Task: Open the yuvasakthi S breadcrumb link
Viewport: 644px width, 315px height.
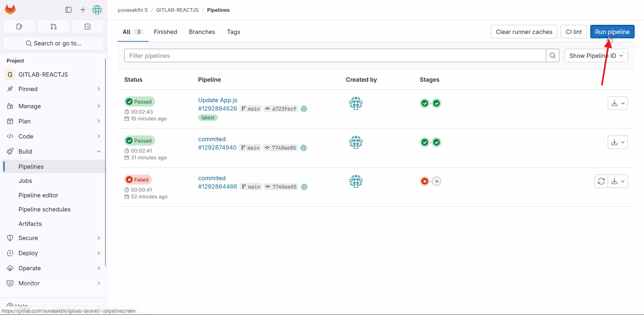Action: [x=133, y=10]
